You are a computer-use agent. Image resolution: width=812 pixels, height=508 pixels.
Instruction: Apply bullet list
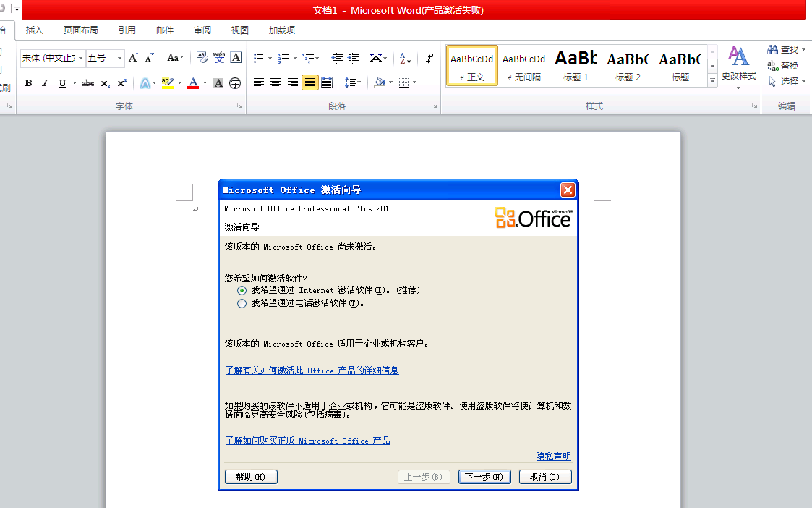258,58
